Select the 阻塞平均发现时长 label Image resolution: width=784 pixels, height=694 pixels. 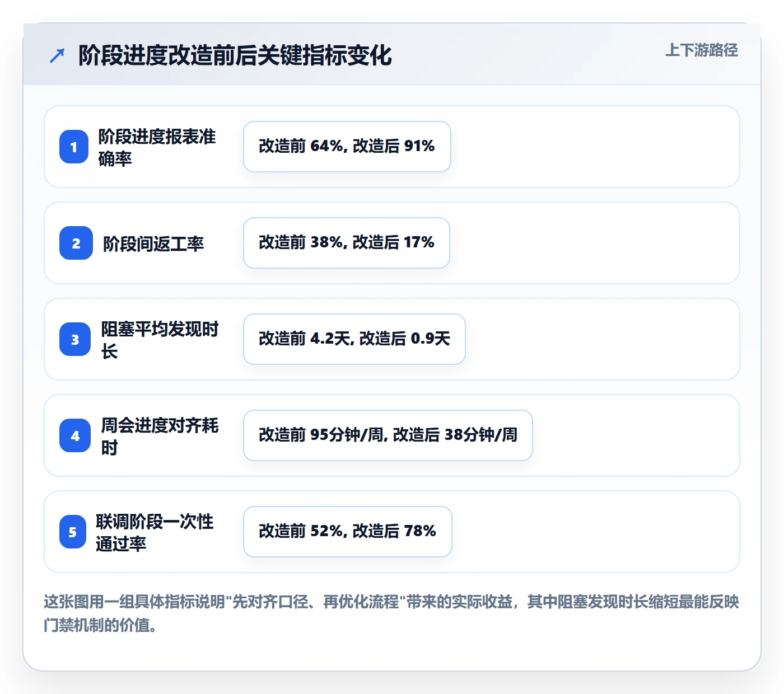point(160,340)
